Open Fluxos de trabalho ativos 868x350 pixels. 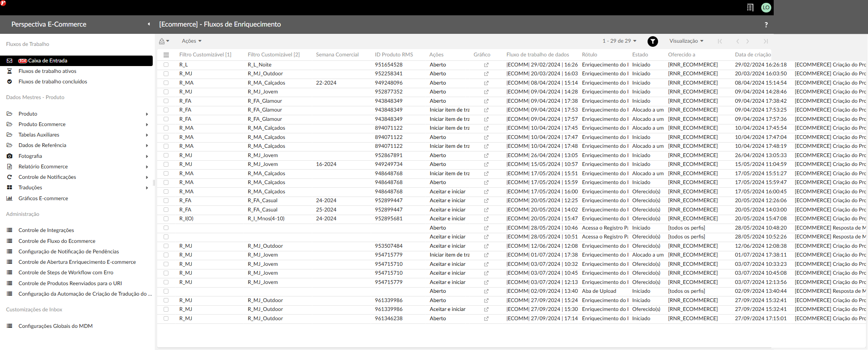(x=47, y=71)
